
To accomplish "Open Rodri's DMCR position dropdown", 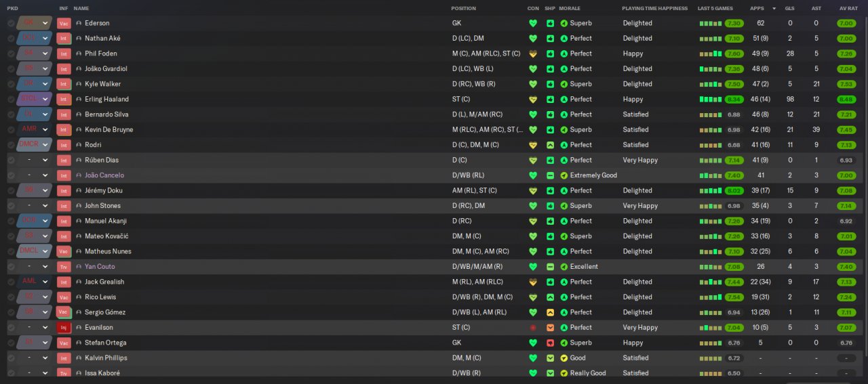I will pyautogui.click(x=35, y=145).
